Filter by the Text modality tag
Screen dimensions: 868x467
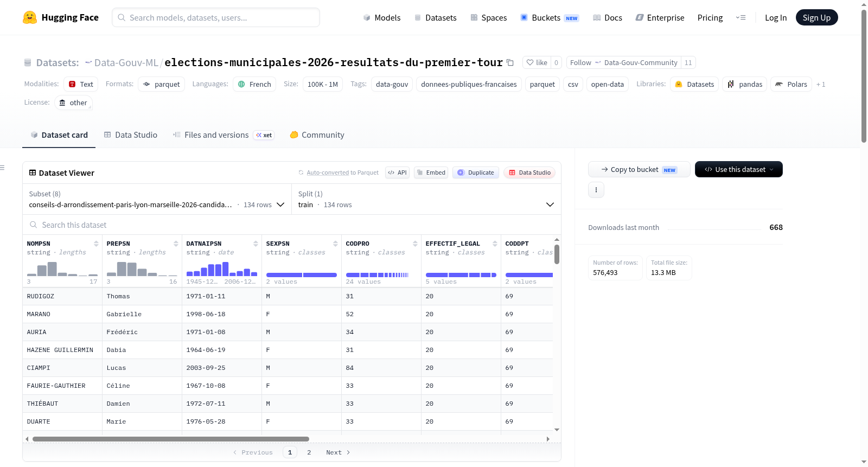coord(81,84)
